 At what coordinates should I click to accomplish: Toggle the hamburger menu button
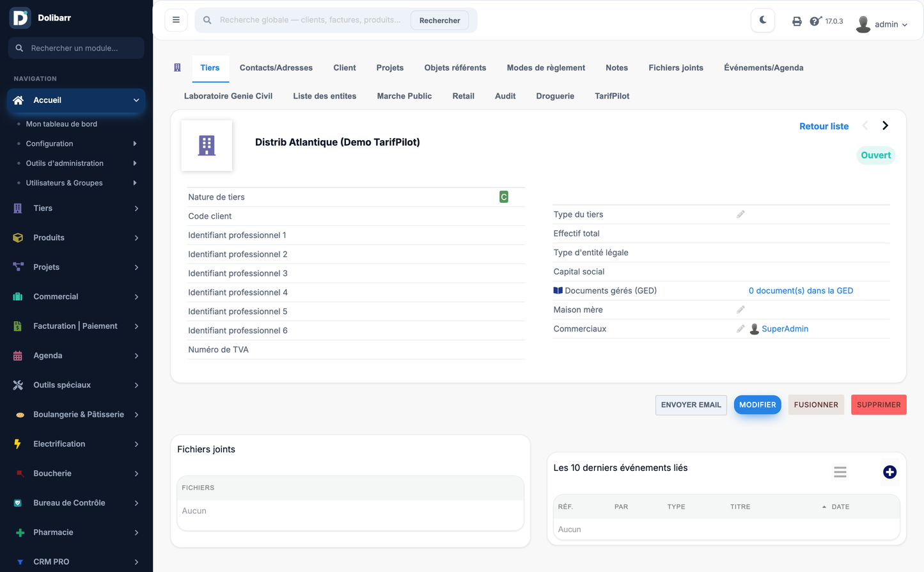[176, 20]
